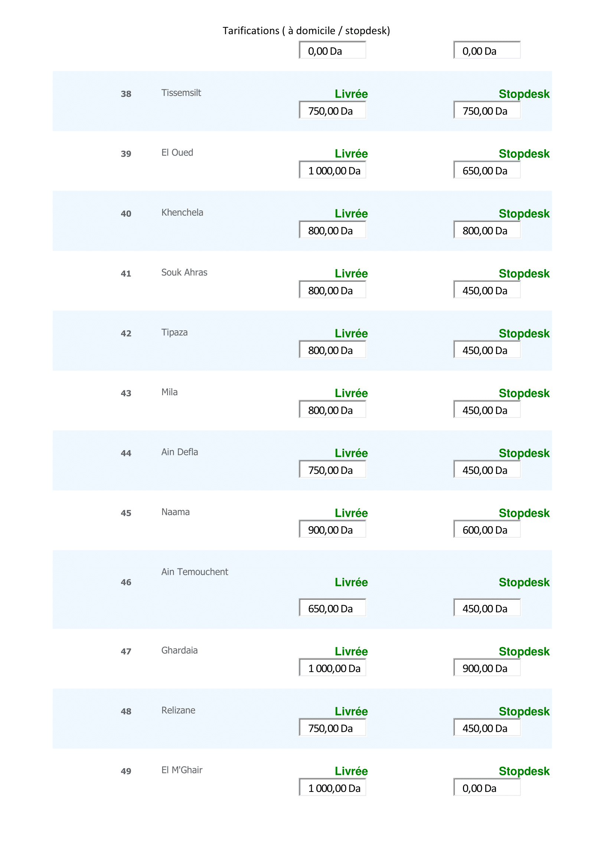The image size is (614, 868).
Task: Click row number 44
Action: [x=126, y=453]
